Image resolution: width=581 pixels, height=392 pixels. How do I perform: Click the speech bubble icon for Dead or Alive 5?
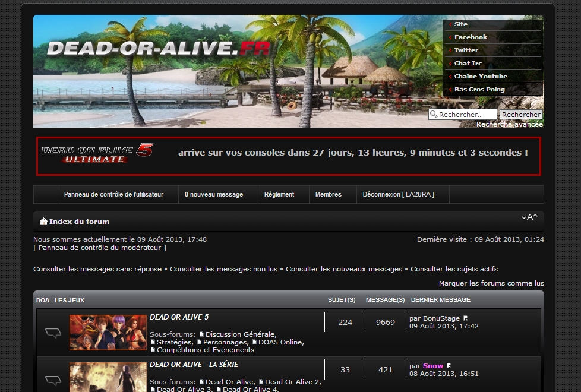[53, 333]
